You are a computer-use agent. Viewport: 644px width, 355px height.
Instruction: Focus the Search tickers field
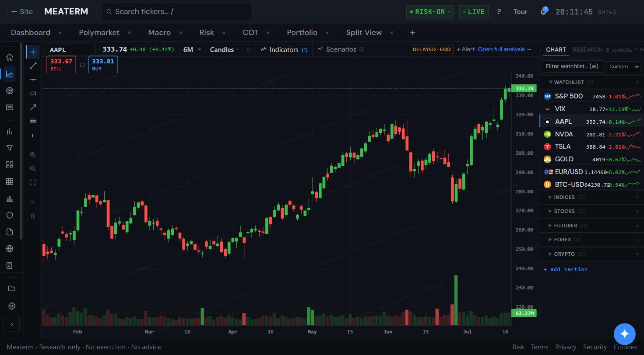177,11
